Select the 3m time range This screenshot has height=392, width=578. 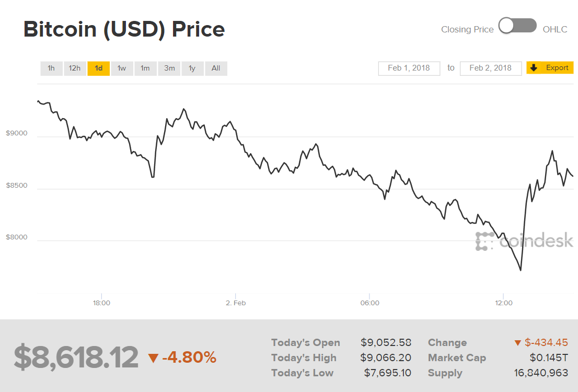pyautogui.click(x=169, y=68)
